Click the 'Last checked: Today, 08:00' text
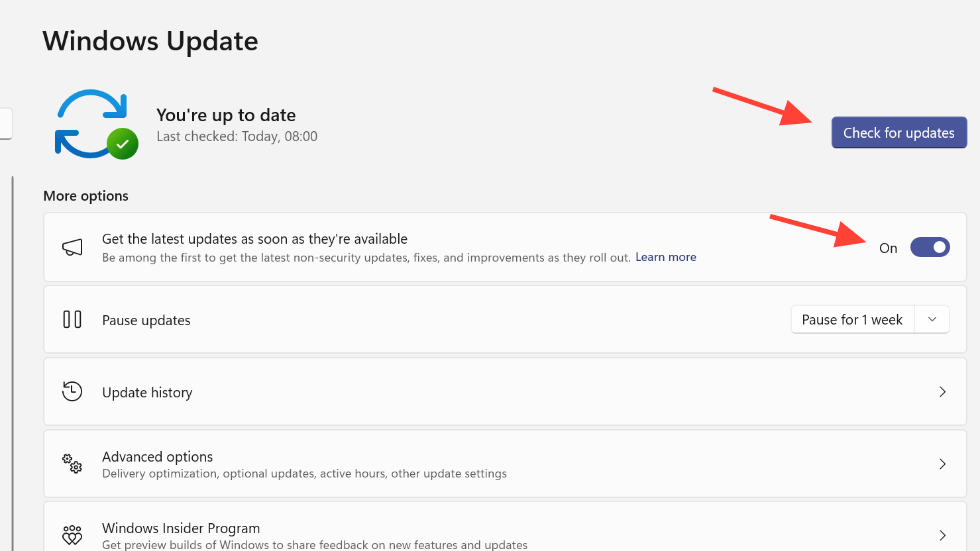Viewport: 980px width, 551px height. (237, 136)
